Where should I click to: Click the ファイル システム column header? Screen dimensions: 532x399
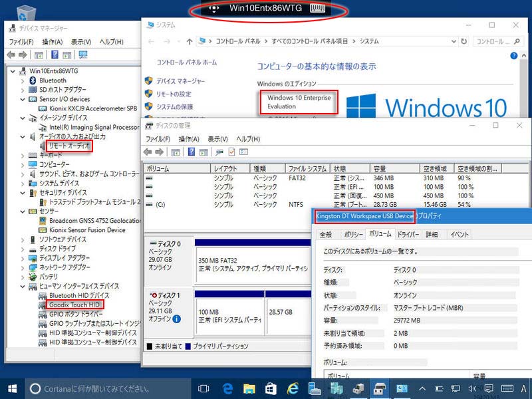point(307,168)
